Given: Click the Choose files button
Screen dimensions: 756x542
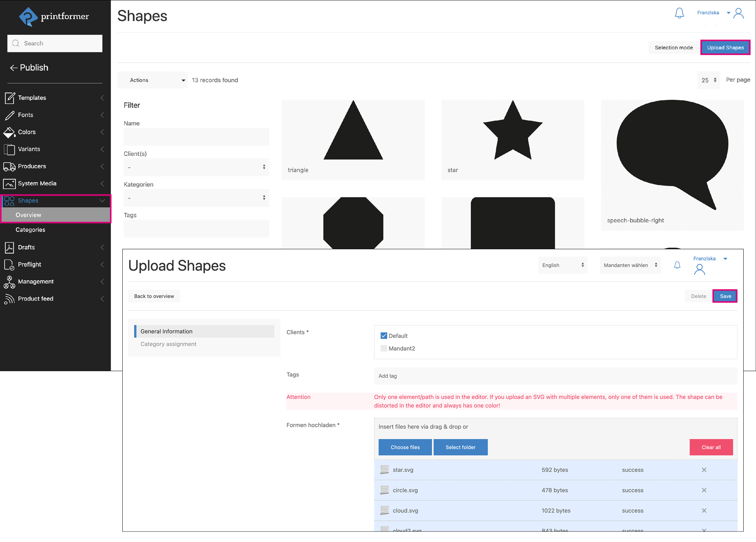Looking at the screenshot, I should pos(405,447).
